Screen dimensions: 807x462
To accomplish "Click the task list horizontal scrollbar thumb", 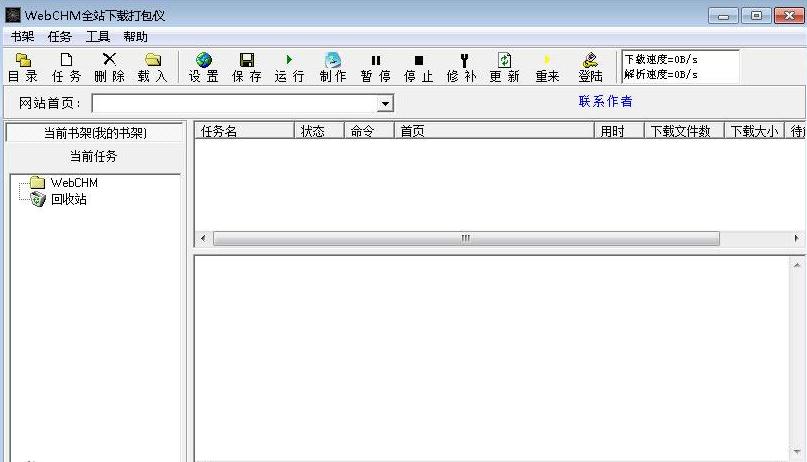I will pos(466,238).
